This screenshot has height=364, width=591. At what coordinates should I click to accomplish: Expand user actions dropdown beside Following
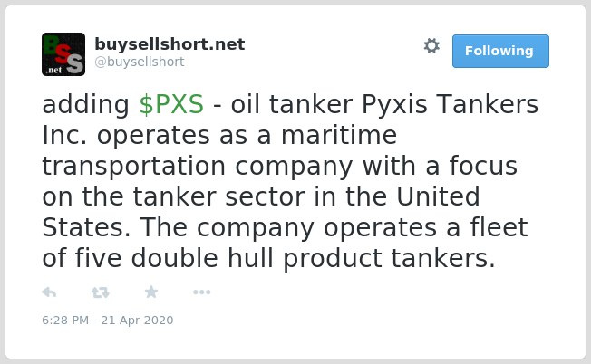click(431, 46)
